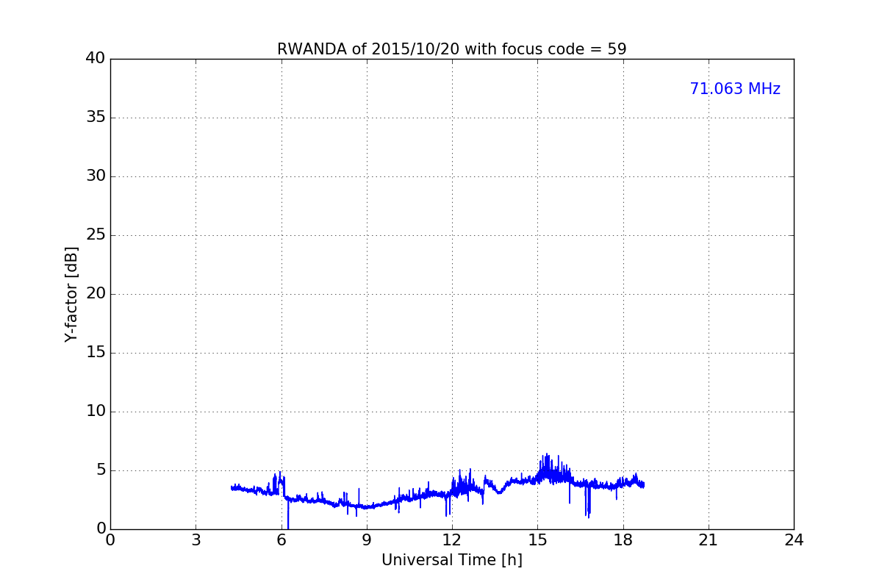Click the x-axis tick label 9
The height and width of the screenshot is (588, 882).
[x=366, y=540]
